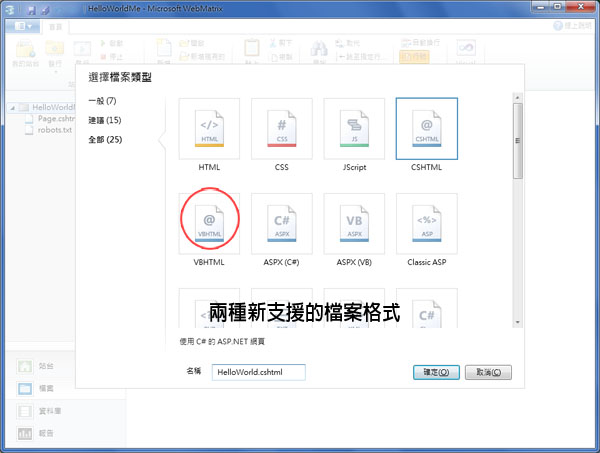Select robots.txt in the file tree
This screenshot has height=453, width=600.
click(49, 130)
